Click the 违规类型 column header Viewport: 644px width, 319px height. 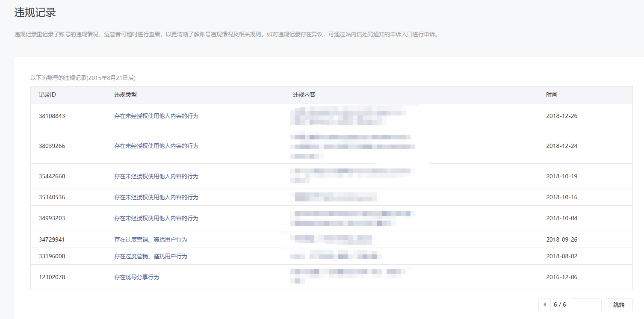tap(125, 95)
